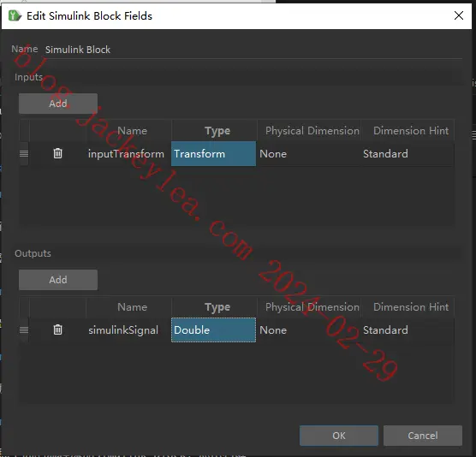The image size is (476, 457).
Task: Confirm changes with OK button
Action: [339, 436]
